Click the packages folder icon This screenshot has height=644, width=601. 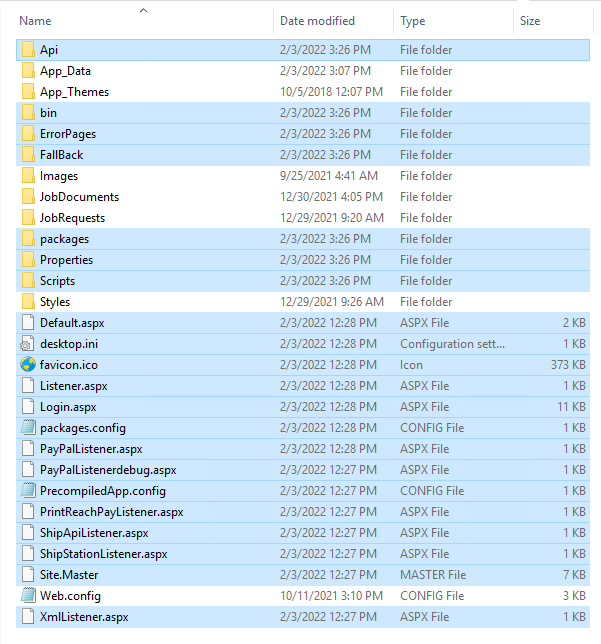28,239
